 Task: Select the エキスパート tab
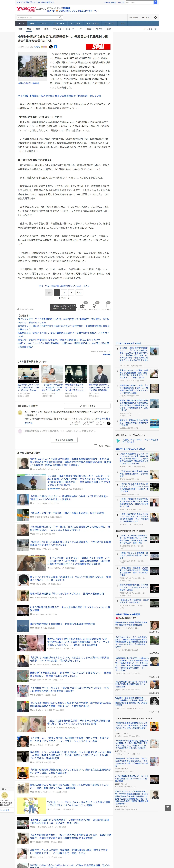coord(58,24)
